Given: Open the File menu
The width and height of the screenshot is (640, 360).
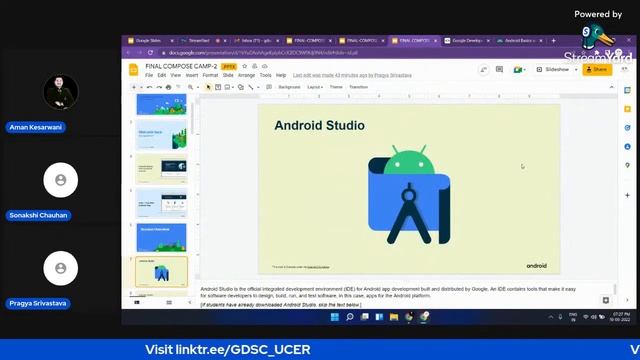Looking at the screenshot, I should pyautogui.click(x=149, y=76).
